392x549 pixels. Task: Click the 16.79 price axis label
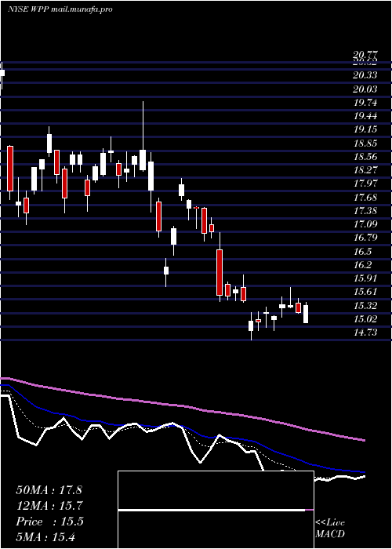(365, 238)
